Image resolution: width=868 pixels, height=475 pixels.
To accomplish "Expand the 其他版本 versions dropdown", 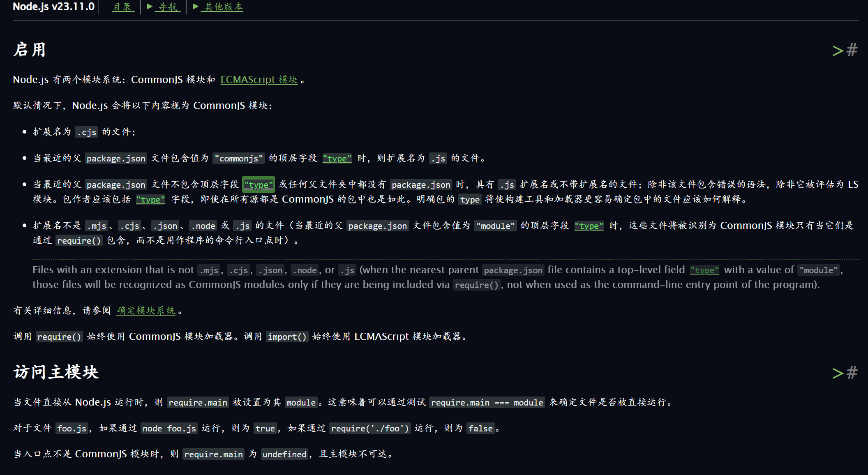I will (x=224, y=7).
